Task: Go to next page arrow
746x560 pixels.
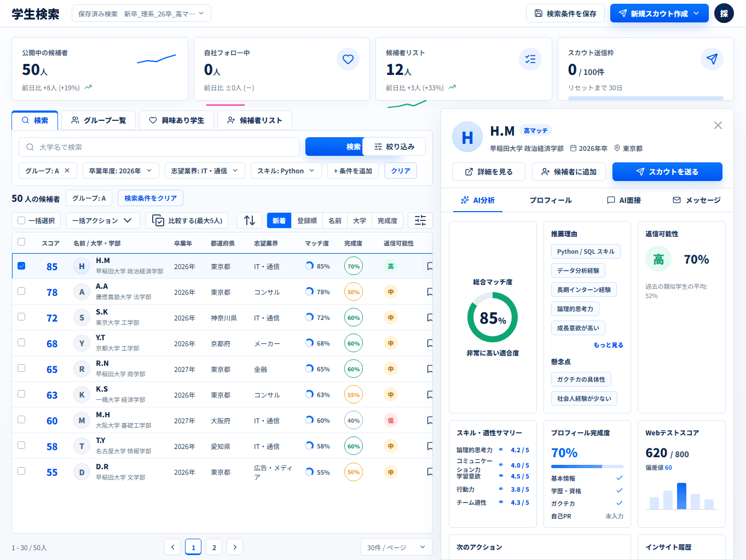Action: coord(235,547)
